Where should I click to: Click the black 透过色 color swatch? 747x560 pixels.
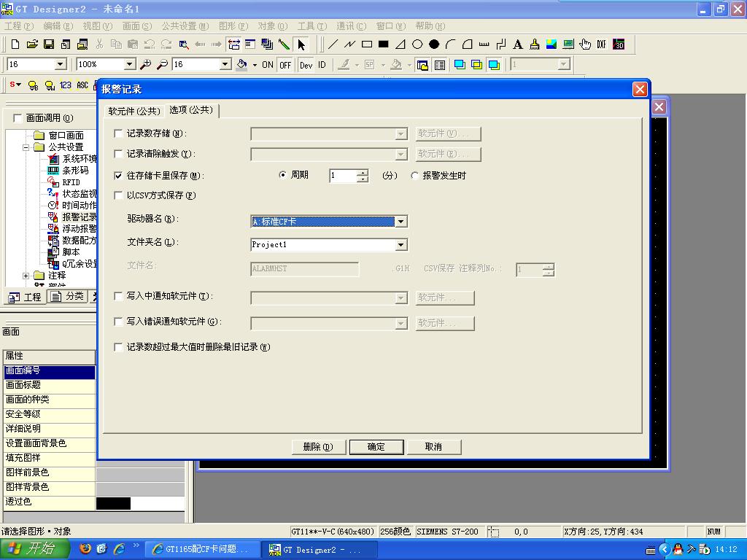[114, 503]
